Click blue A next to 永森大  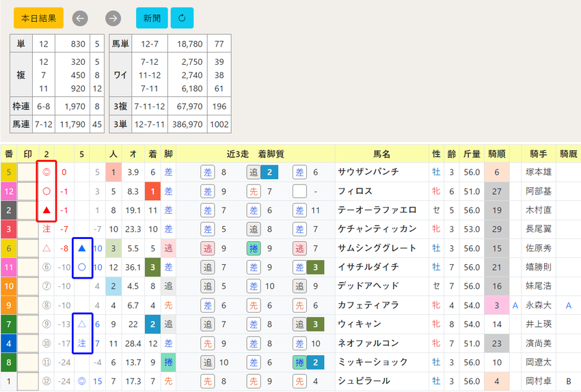pos(515,306)
